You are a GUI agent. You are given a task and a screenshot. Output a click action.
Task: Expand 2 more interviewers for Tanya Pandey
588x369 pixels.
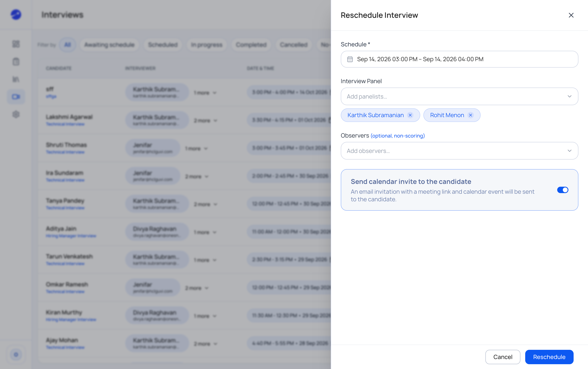click(x=205, y=204)
